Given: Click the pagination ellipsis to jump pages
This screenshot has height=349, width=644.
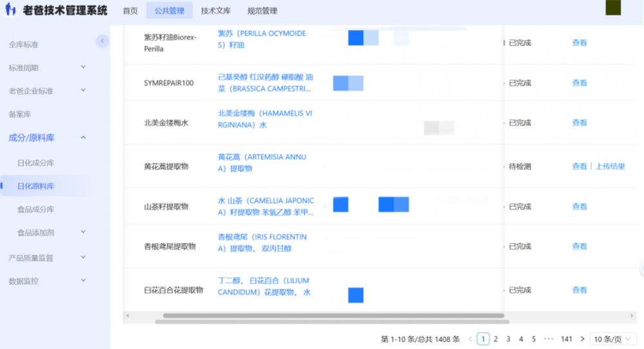Looking at the screenshot, I should click(x=548, y=339).
